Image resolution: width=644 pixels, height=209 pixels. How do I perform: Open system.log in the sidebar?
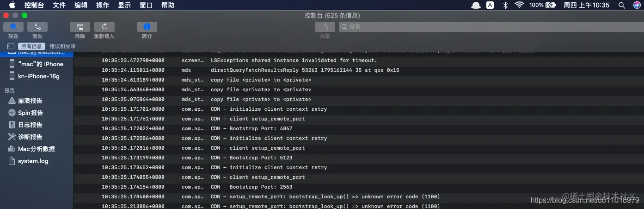(37, 161)
